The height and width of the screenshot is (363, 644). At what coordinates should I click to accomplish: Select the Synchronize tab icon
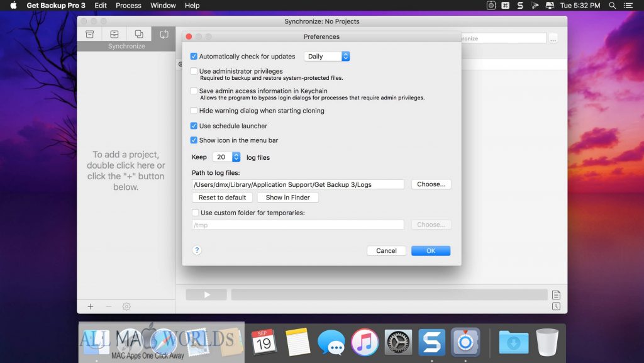pyautogui.click(x=164, y=34)
